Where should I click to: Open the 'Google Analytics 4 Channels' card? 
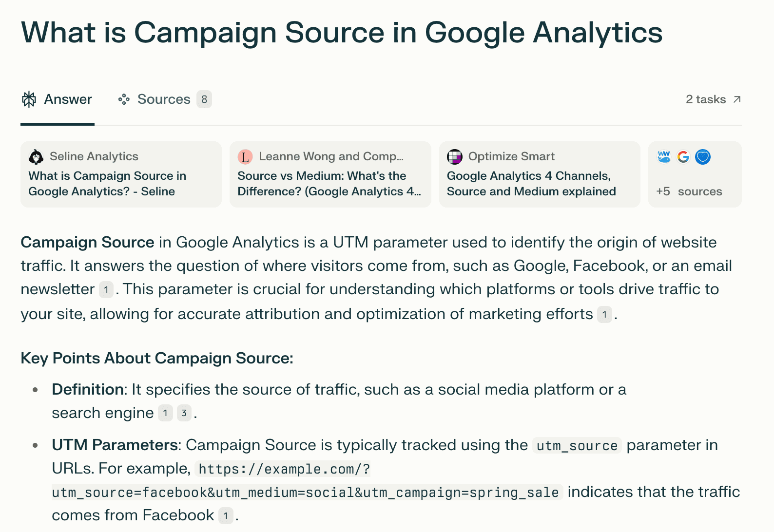[x=540, y=174]
